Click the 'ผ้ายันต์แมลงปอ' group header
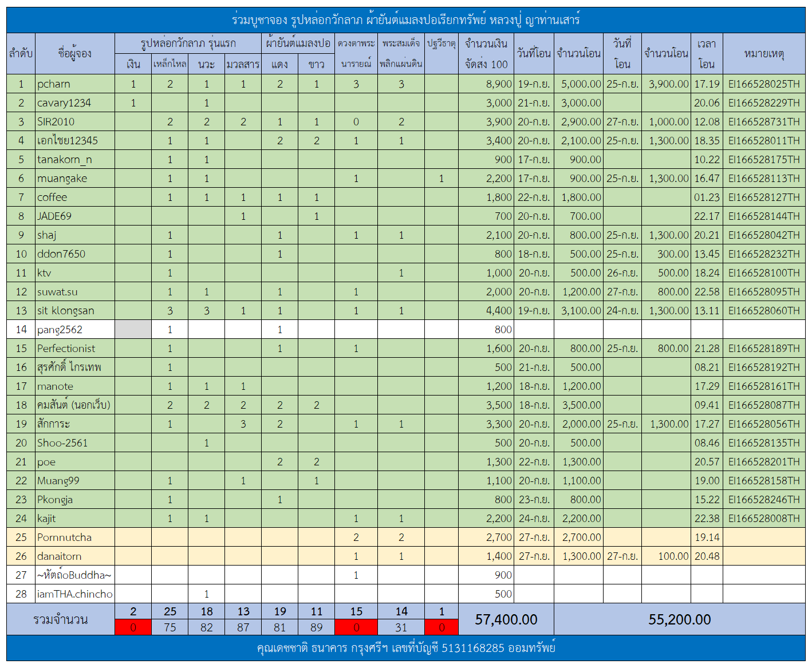This screenshot has height=668, width=812. [298, 43]
